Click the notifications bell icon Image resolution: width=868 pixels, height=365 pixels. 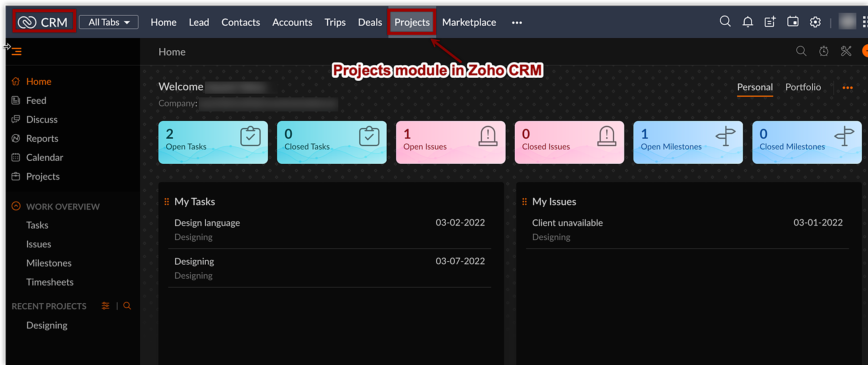747,22
